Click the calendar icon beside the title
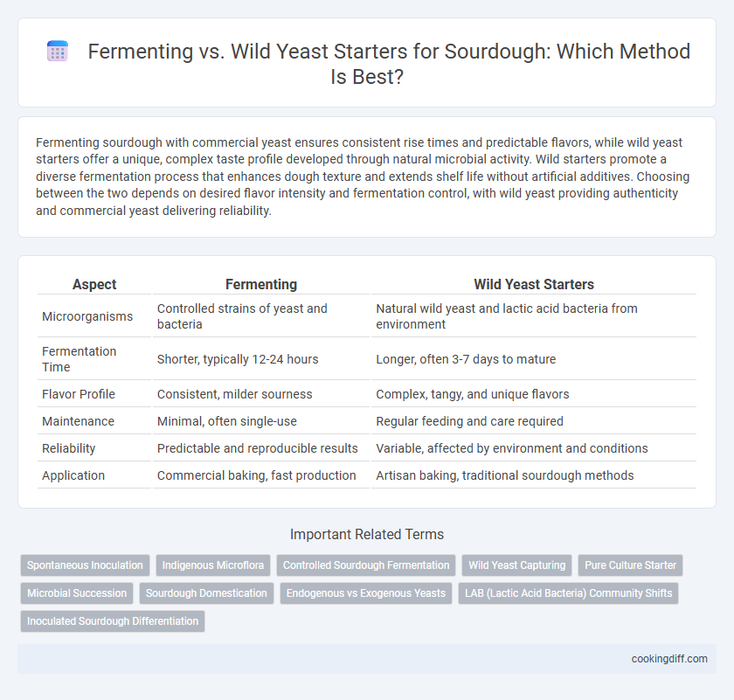This screenshot has height=700, width=734. tap(58, 51)
